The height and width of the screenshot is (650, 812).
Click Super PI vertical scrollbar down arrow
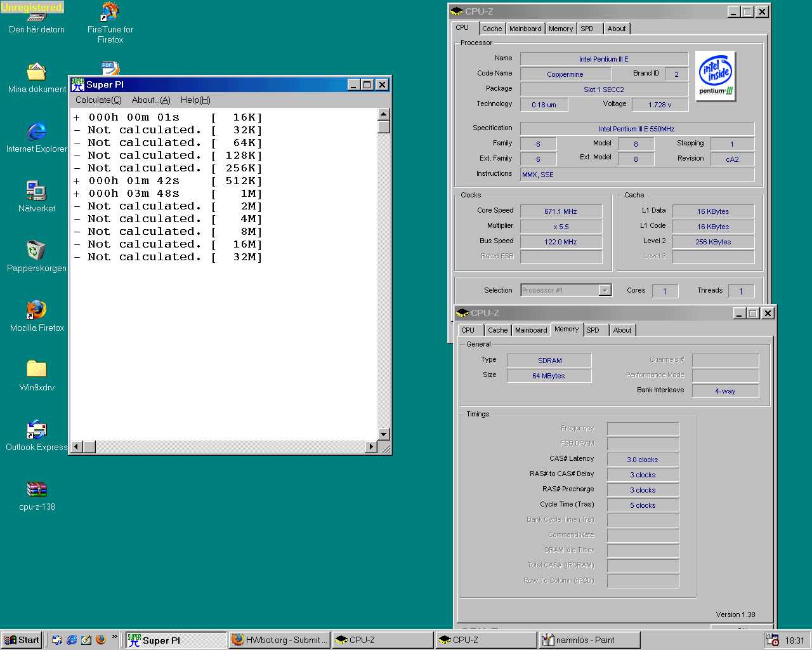pos(383,434)
